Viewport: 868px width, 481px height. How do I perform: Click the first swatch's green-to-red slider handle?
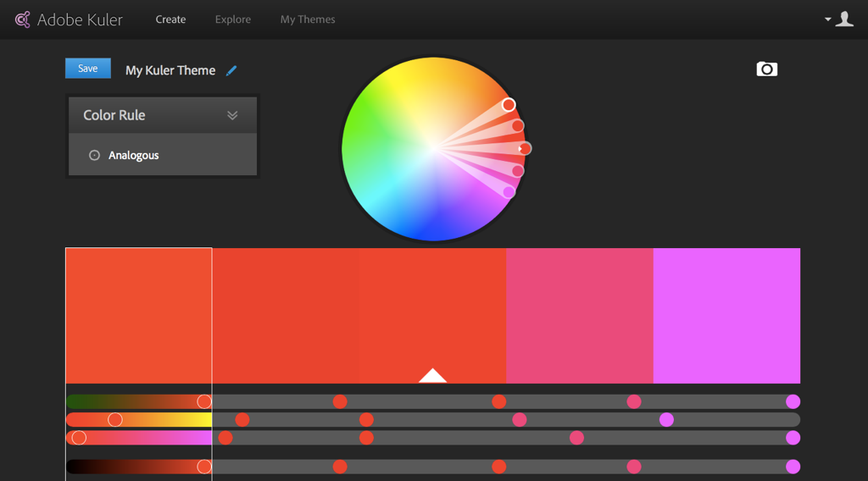(x=204, y=402)
